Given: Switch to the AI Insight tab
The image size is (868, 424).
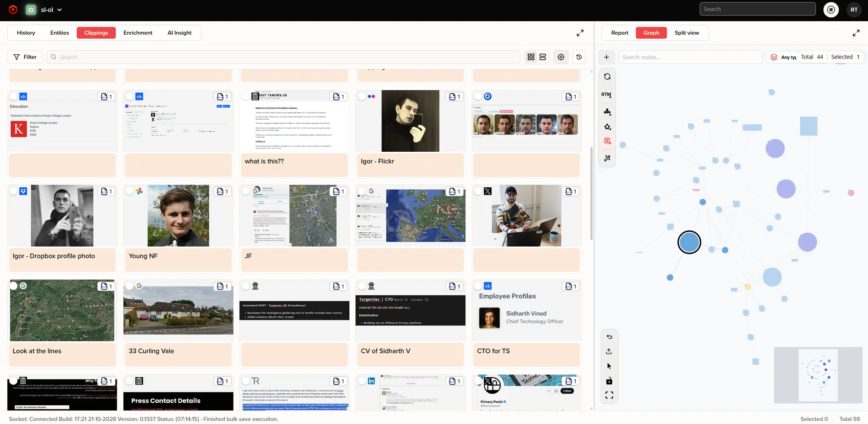Looking at the screenshot, I should pos(179,33).
